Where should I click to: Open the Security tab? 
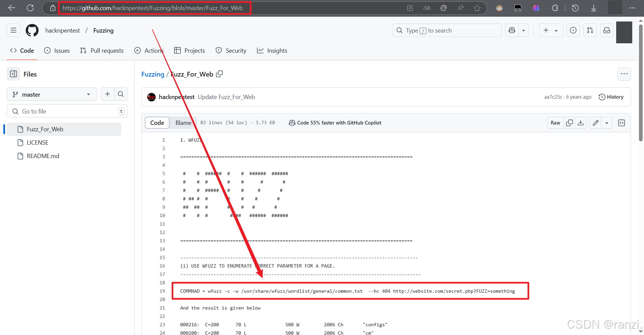[x=231, y=51]
